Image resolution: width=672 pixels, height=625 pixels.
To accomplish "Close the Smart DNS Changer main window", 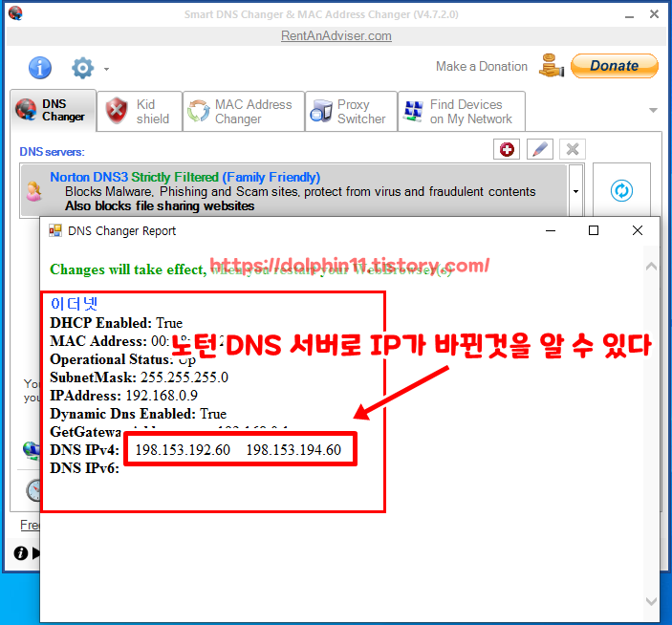I will (x=654, y=14).
